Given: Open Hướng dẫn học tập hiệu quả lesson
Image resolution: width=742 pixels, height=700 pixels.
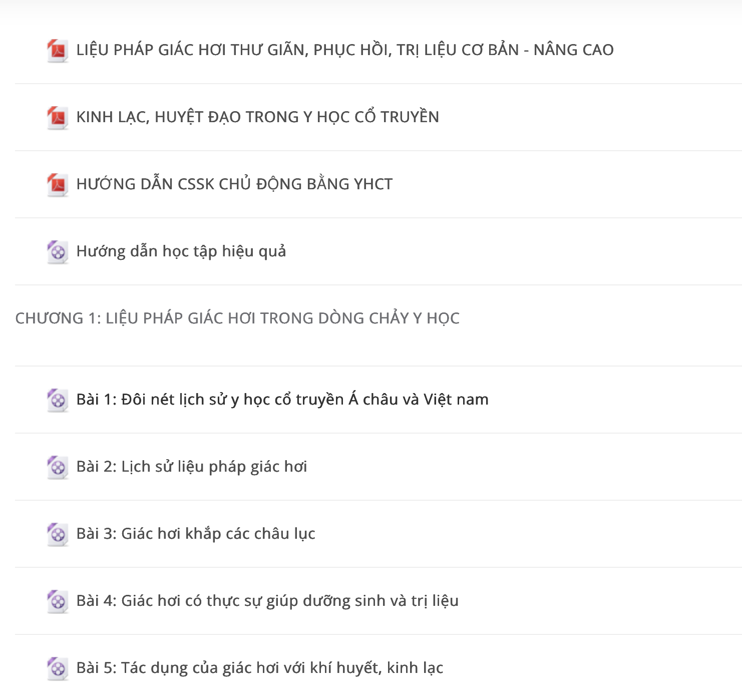Looking at the screenshot, I should tap(181, 251).
